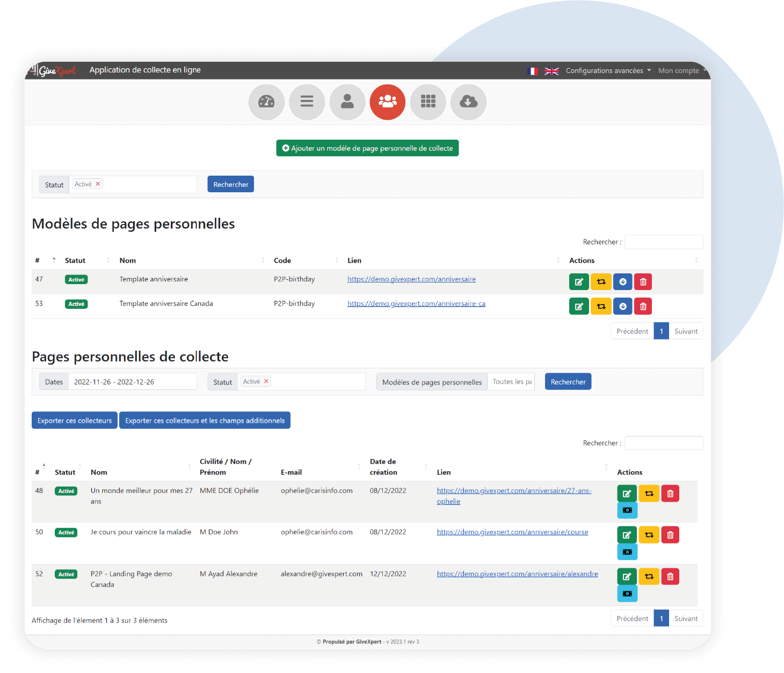This screenshot has width=784, height=673.
Task: Open the list menu circle icon
Action: tap(307, 102)
